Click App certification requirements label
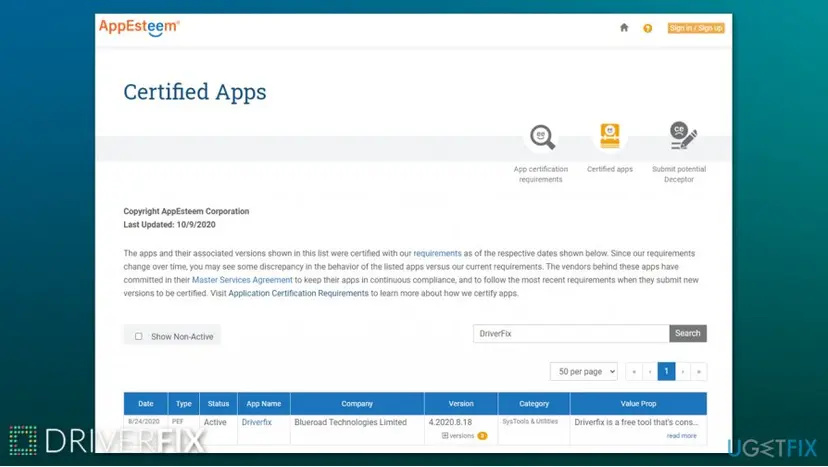The image size is (828, 467). pos(541,174)
